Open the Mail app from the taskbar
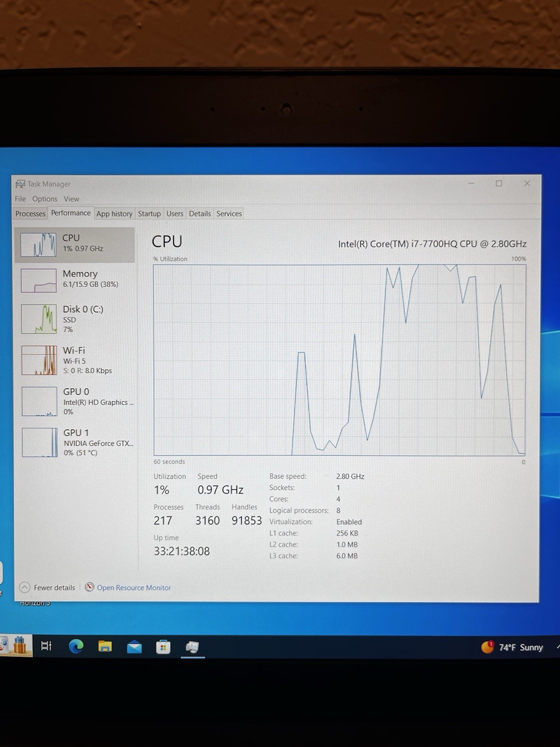 134,647
